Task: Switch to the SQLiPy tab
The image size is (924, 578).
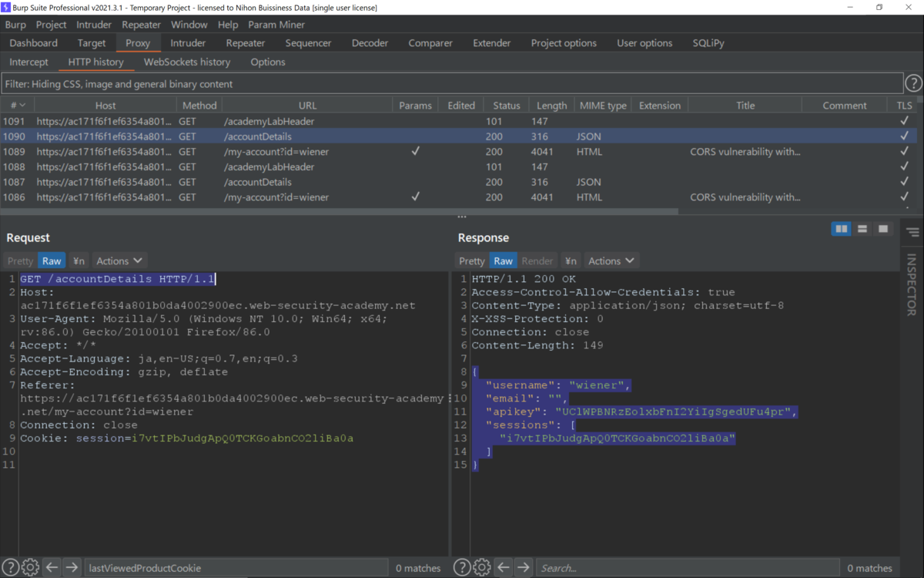Action: (708, 43)
